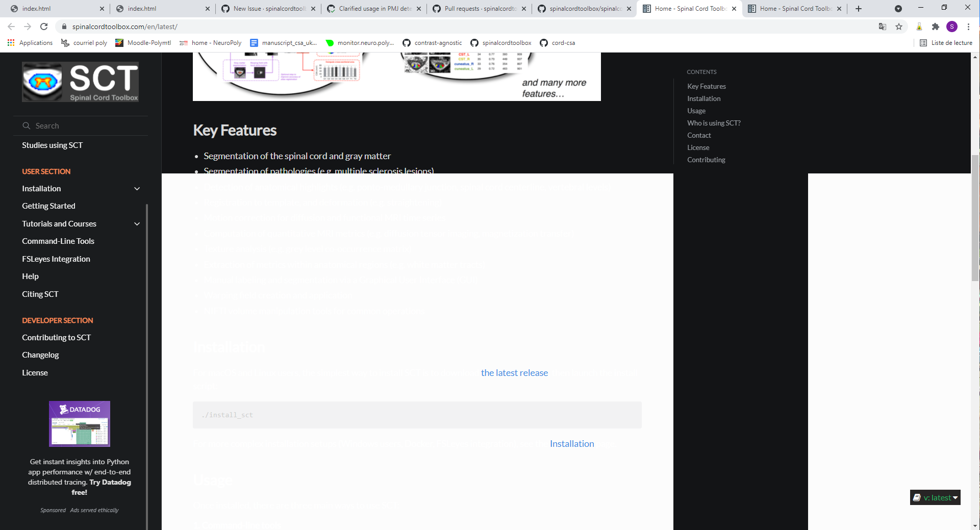Screen dimensions: 980x530
Task: Reload the current page
Action: [44, 27]
